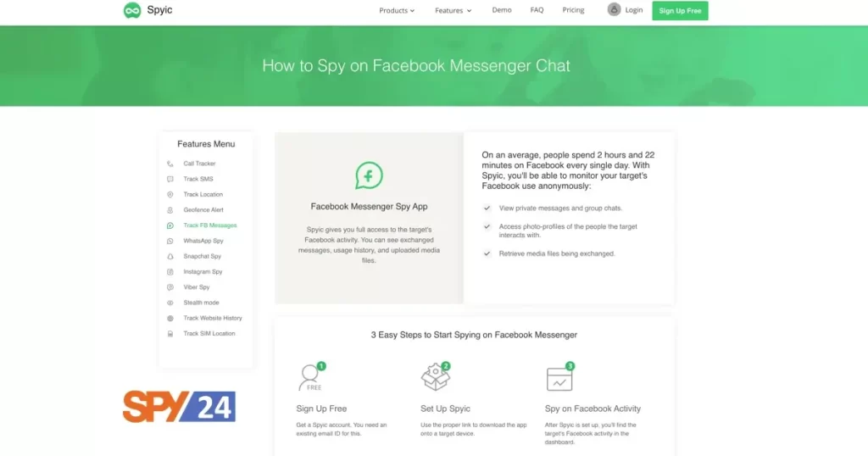
Task: Open the FAQ page
Action: coord(537,10)
